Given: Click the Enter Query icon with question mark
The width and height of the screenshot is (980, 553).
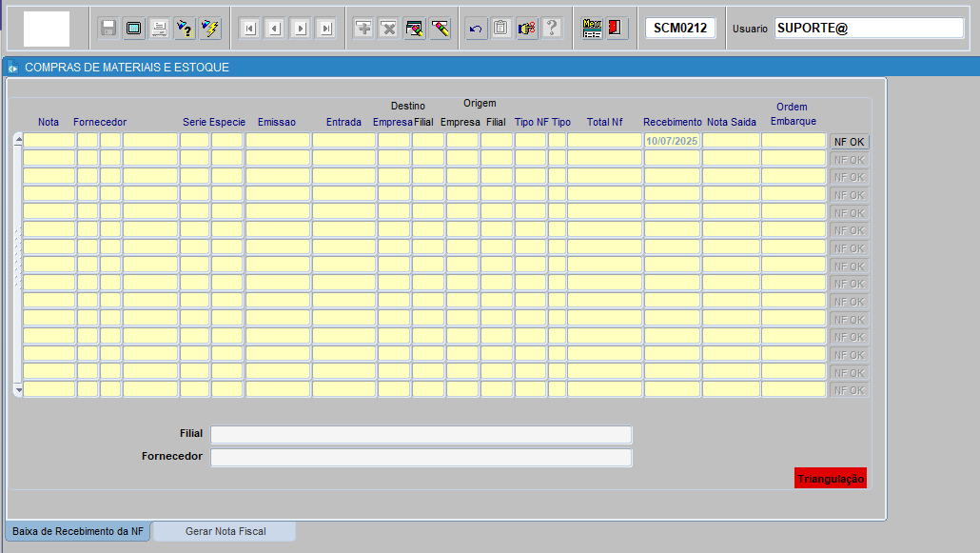Looking at the screenshot, I should [x=186, y=29].
